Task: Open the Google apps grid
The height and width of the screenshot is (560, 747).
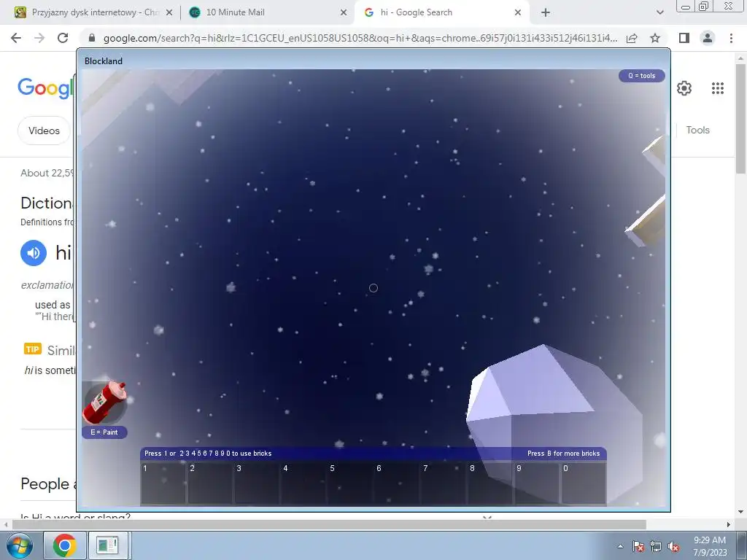Action: tap(718, 88)
